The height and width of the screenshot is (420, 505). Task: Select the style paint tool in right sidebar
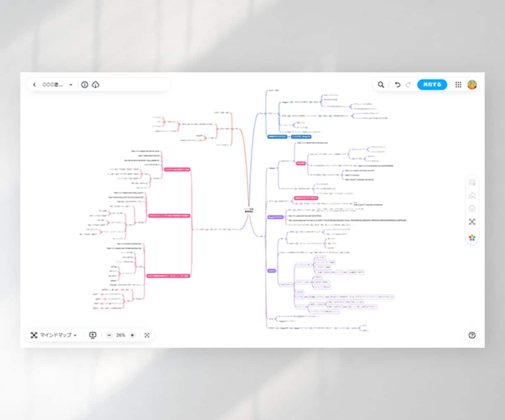pyautogui.click(x=472, y=196)
